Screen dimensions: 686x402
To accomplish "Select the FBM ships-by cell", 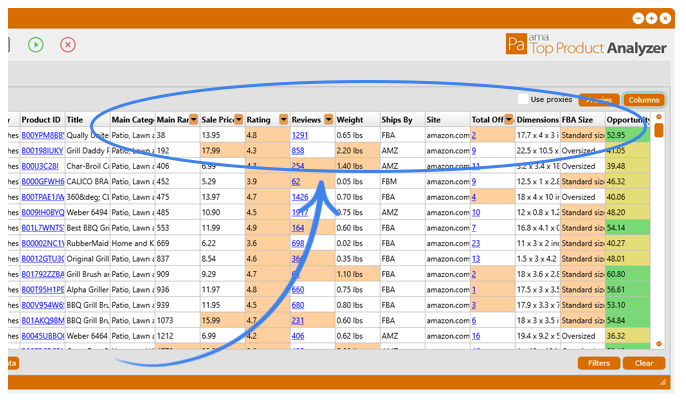I will pos(402,182).
